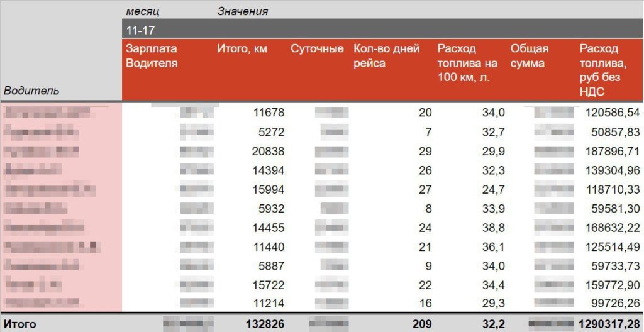Select the 'месяц' field header

coord(143,11)
